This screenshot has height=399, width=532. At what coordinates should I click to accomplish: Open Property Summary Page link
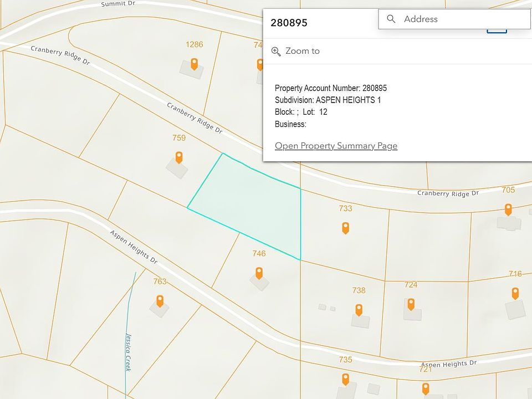click(x=336, y=146)
